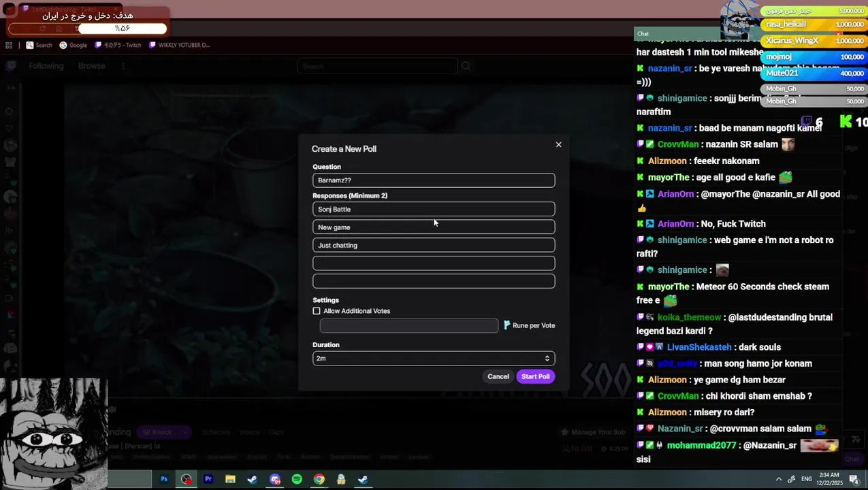
Task: Open Premiere Pro from the taskbar
Action: point(208,479)
